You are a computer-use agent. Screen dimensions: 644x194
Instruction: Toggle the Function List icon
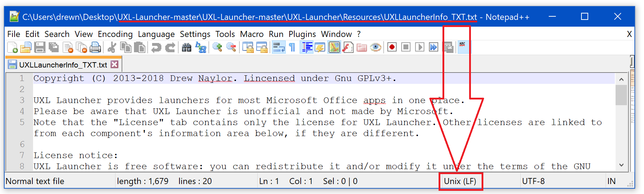(x=348, y=47)
